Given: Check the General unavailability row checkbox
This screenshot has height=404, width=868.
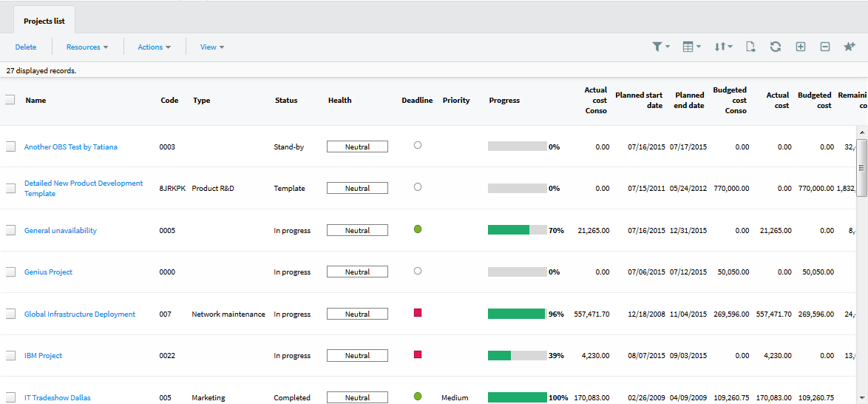Looking at the screenshot, I should tap(10, 231).
